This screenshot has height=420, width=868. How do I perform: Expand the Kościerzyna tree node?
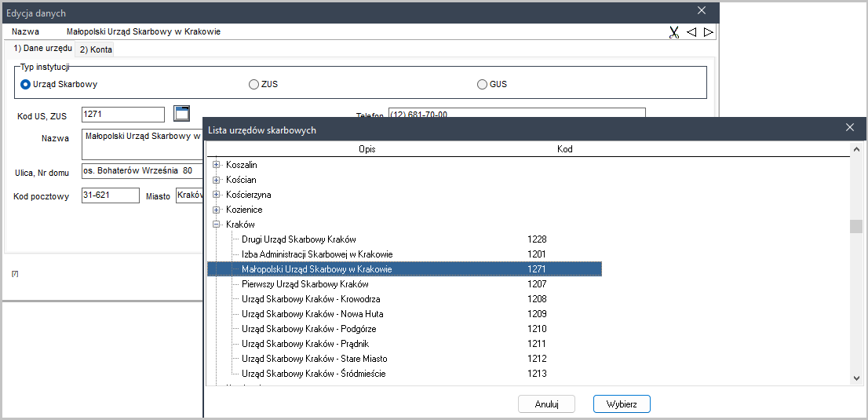217,195
